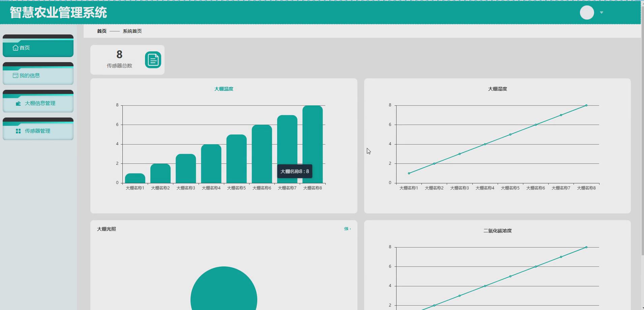Viewport: 644px width, 310px height.
Task: Click the sensor count number 8 above 传感器总数
Action: coord(119,54)
